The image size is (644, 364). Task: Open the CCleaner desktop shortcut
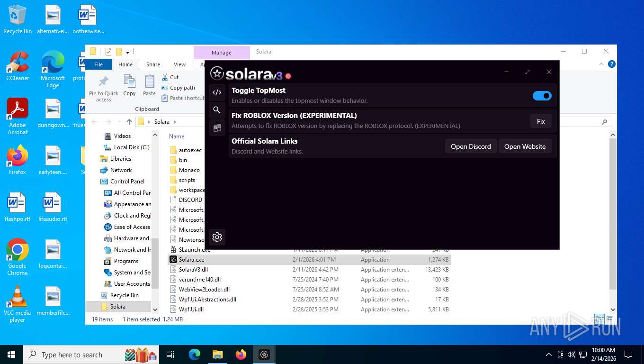coord(18,67)
